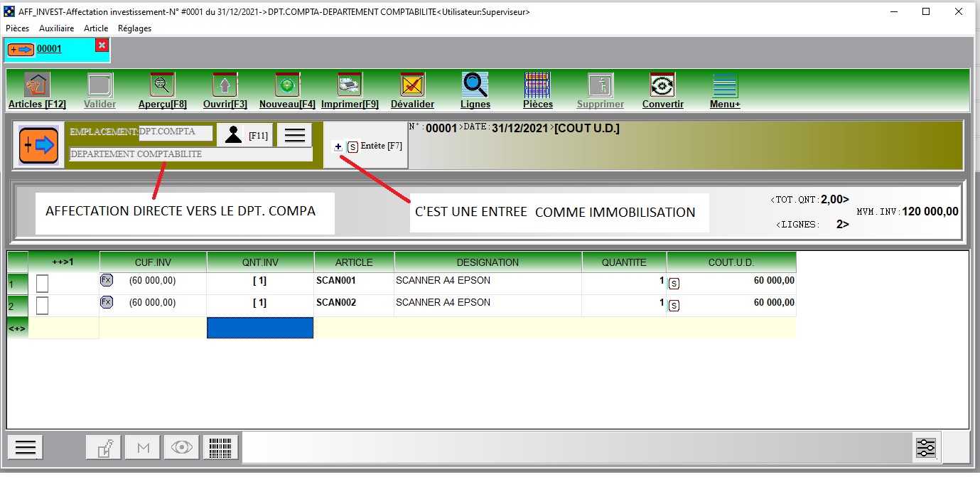This screenshot has height=482, width=980.
Task: Expand the Menu+ toolbar menu
Action: 725,86
